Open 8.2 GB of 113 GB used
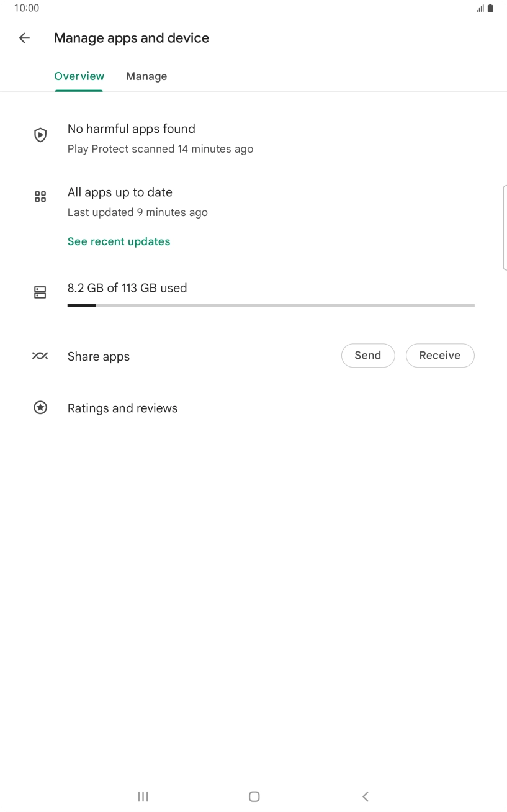Screen dimensions: 507x812 (127, 288)
